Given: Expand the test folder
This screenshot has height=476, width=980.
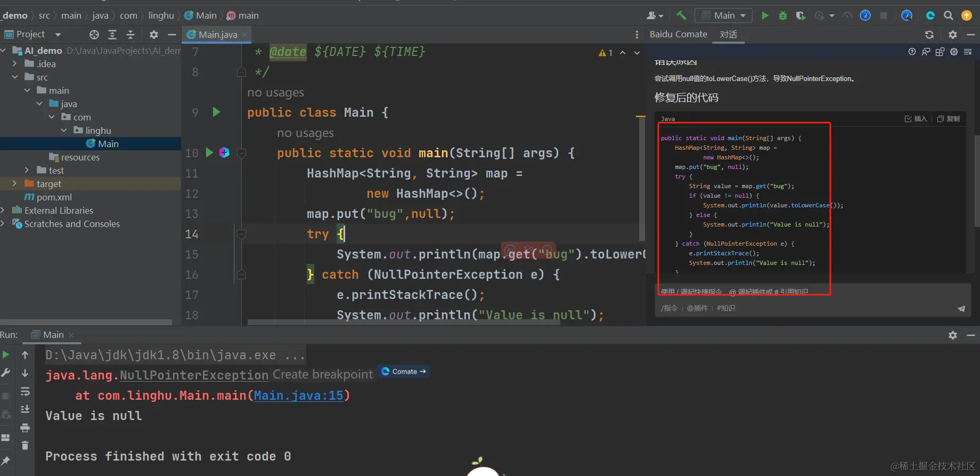Looking at the screenshot, I should click(x=27, y=170).
